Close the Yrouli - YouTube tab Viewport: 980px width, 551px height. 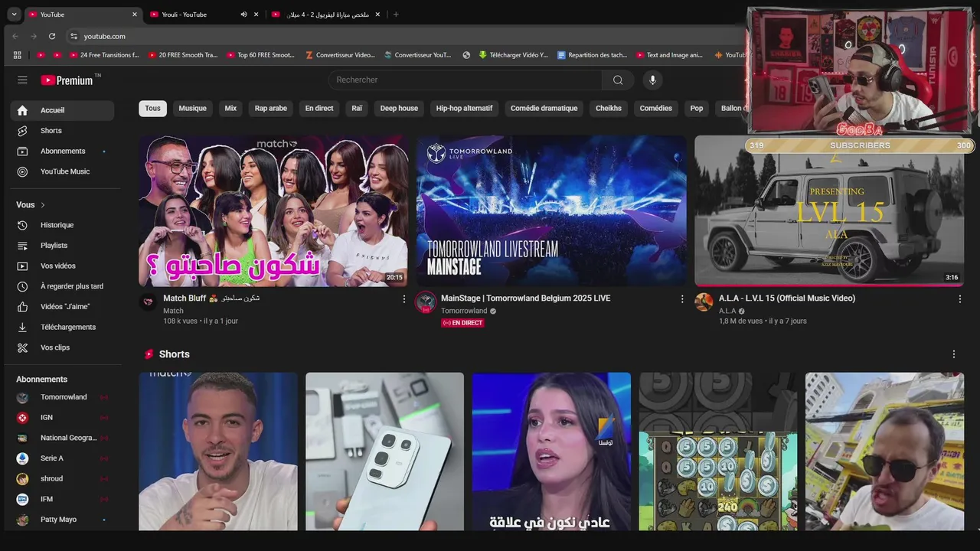[x=256, y=15]
